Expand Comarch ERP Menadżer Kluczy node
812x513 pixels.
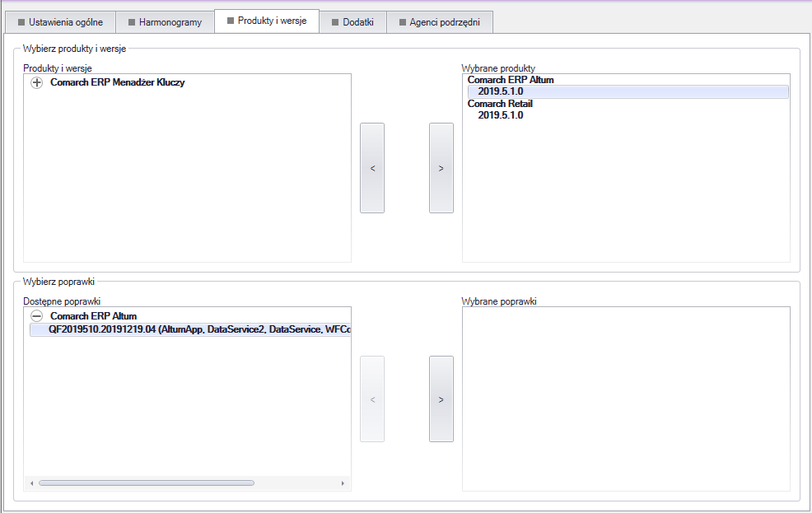(37, 83)
